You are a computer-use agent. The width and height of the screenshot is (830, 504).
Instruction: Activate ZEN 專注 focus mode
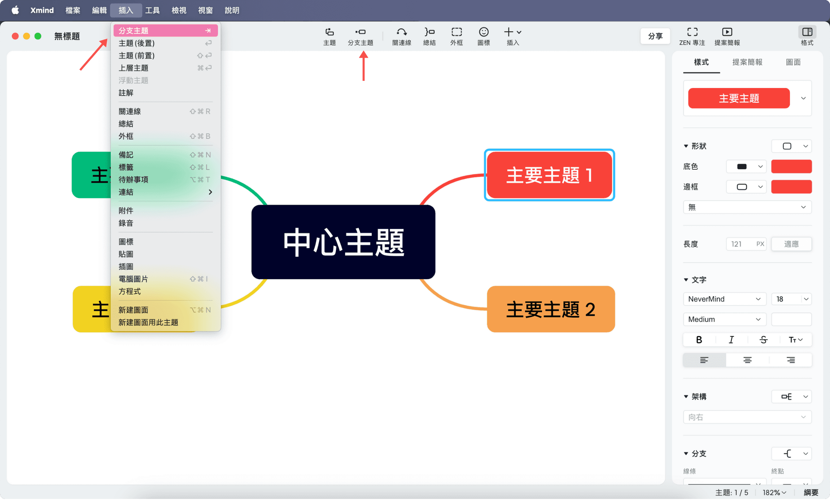coord(692,36)
